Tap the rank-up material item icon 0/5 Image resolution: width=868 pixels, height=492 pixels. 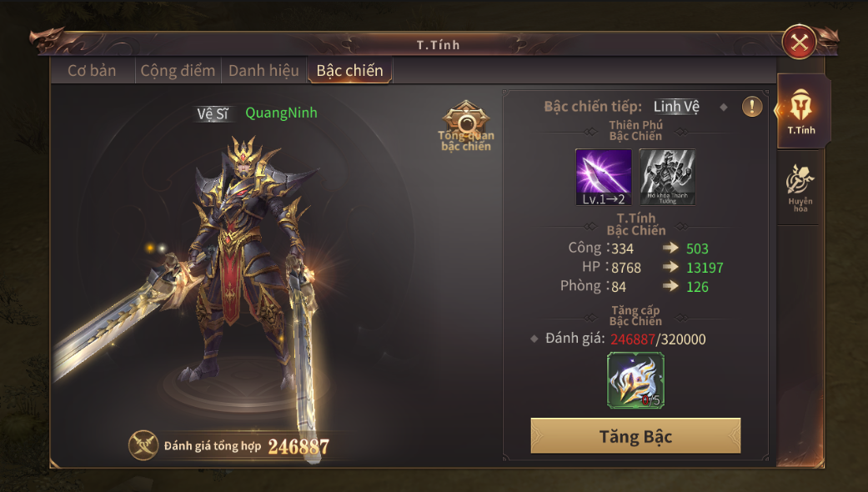point(635,381)
